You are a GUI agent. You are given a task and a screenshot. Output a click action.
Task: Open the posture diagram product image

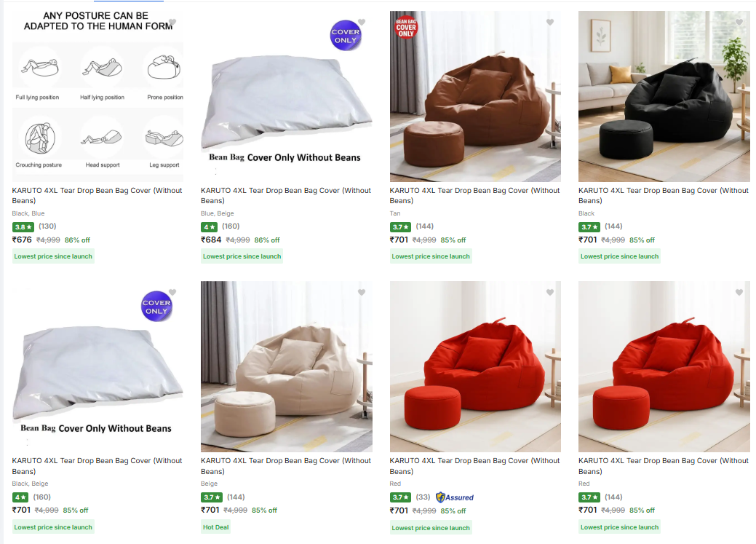coord(98,102)
